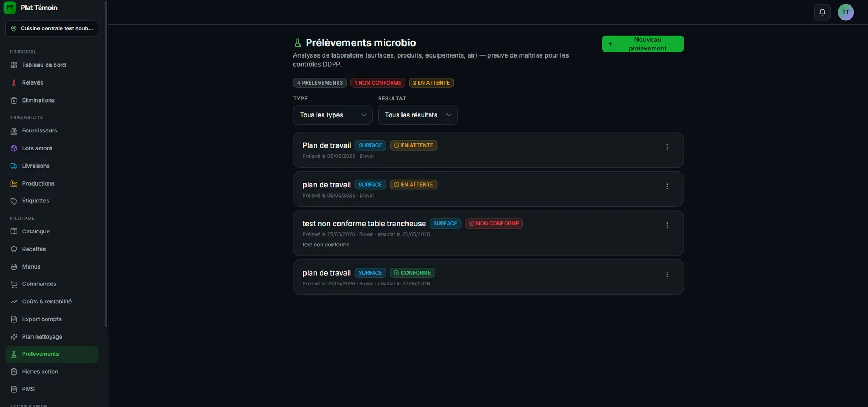Navigate to Fournisseurs
This screenshot has height=407, width=868.
pyautogui.click(x=52, y=131)
